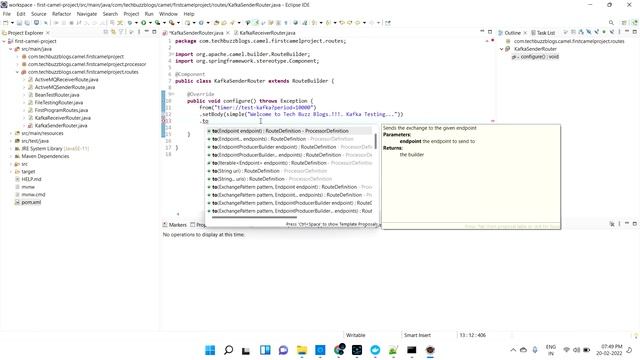The height and width of the screenshot is (360, 640).
Task: Minimize the Project Explorer view
Action: tap(147, 31)
